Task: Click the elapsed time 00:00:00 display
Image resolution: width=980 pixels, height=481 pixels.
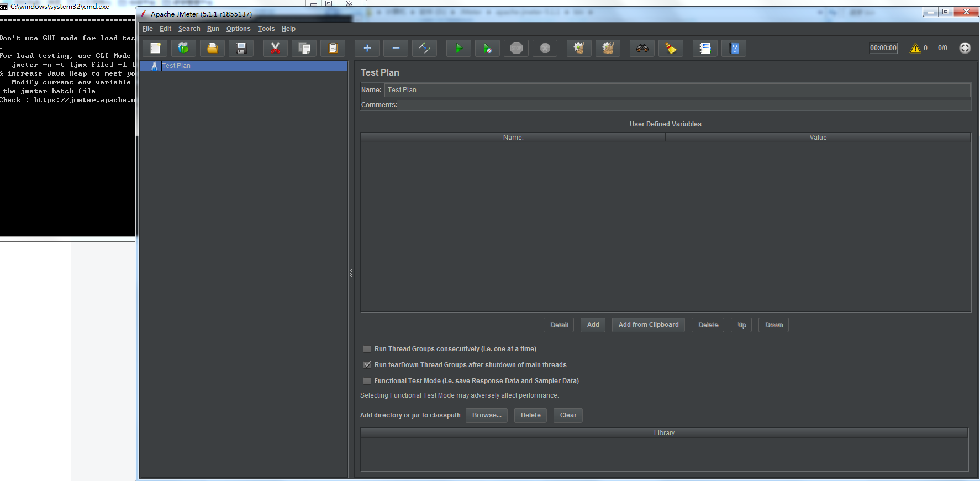Action: coord(883,48)
